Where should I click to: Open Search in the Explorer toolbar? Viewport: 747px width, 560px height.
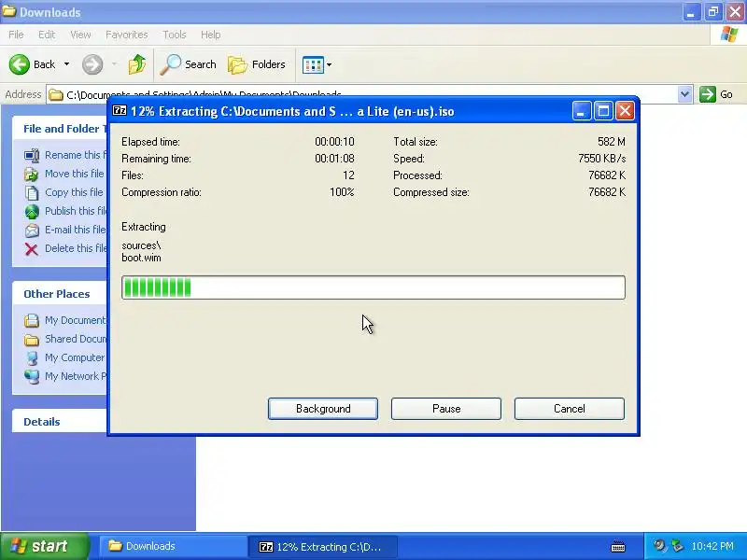click(189, 64)
